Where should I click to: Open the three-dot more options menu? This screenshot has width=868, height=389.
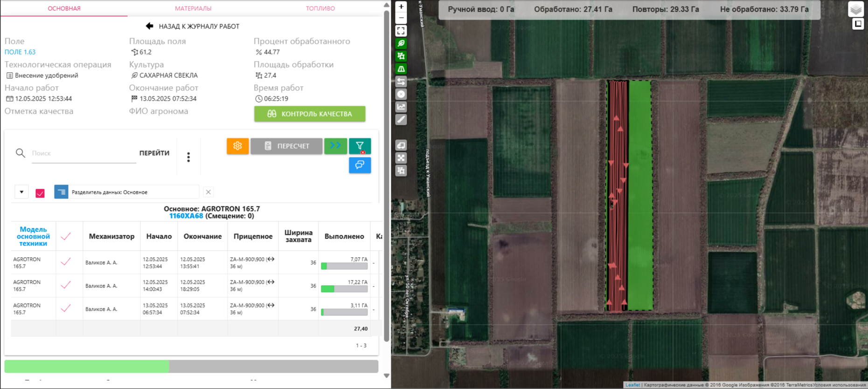tap(188, 157)
